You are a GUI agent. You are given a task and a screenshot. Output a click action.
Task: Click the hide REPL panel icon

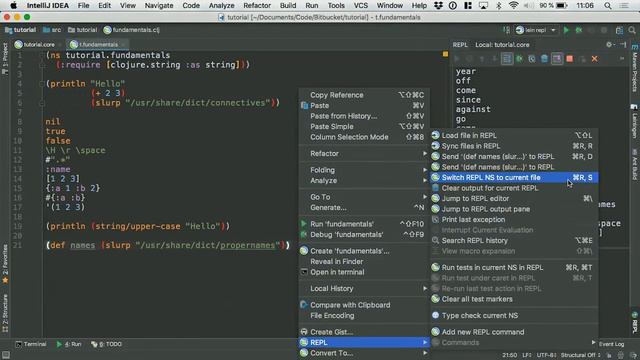pyautogui.click(x=623, y=44)
